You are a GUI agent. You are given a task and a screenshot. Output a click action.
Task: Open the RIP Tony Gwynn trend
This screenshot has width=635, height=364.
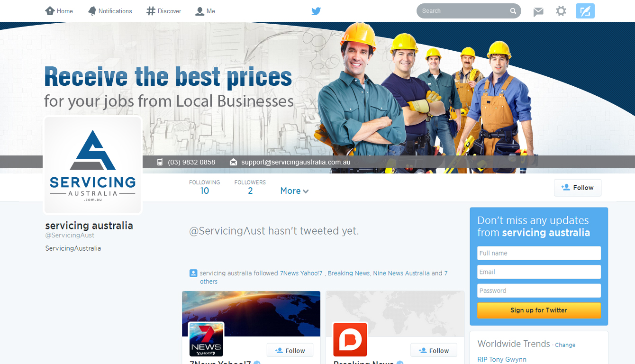[502, 359]
